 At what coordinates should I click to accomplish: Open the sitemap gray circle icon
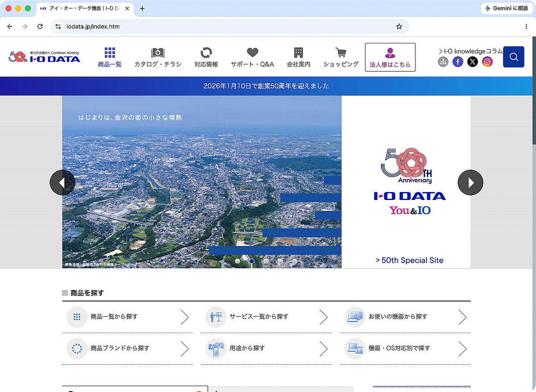click(x=443, y=62)
